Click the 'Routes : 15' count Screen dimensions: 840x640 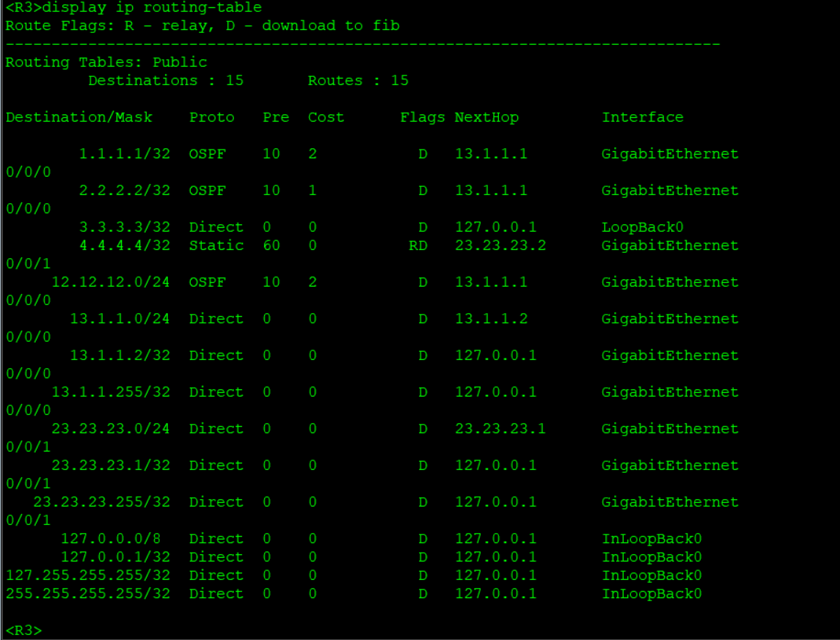pos(358,81)
